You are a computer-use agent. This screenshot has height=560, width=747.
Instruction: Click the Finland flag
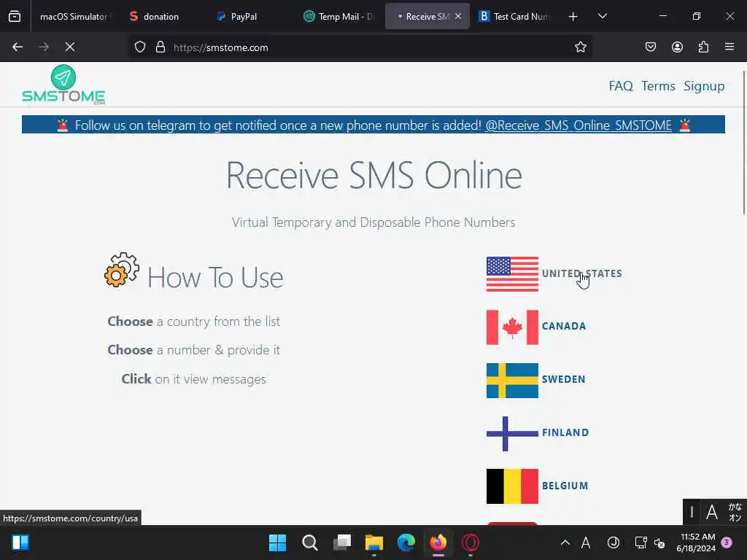512,434
